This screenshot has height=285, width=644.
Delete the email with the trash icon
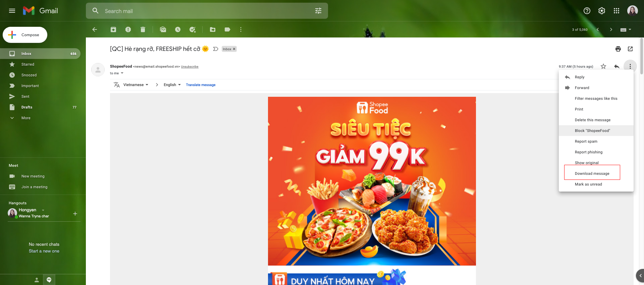pos(143,29)
